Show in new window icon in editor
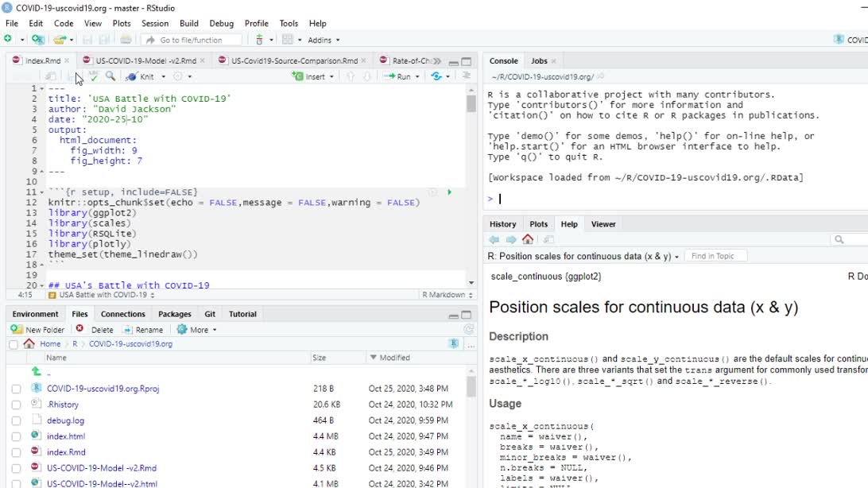 click(x=51, y=76)
